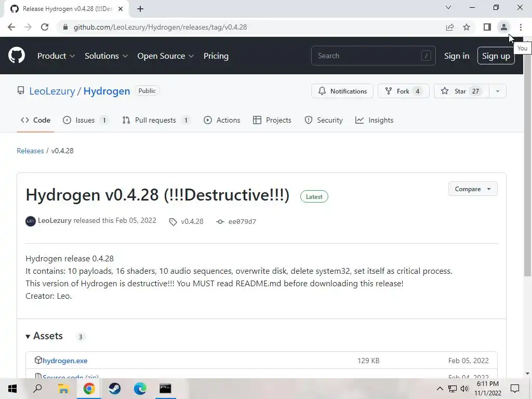Expand the Solutions menu

[106, 56]
